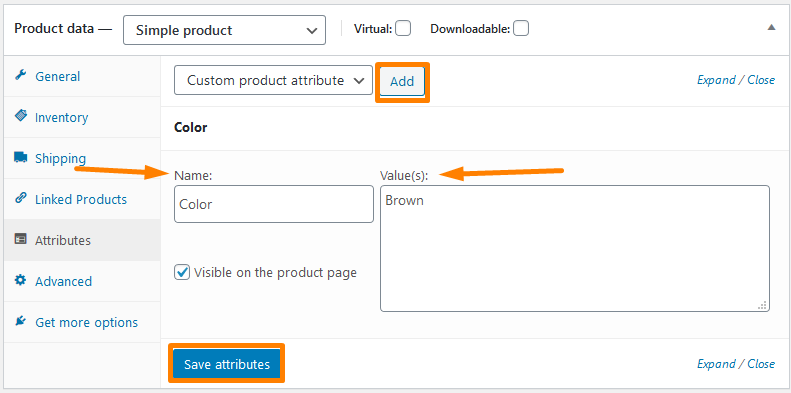Click the Linked Products chain icon
This screenshot has width=791, height=393.
(20, 199)
